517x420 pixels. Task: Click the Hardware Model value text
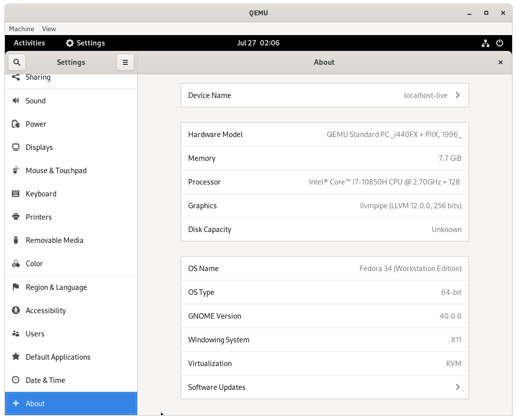click(x=394, y=135)
